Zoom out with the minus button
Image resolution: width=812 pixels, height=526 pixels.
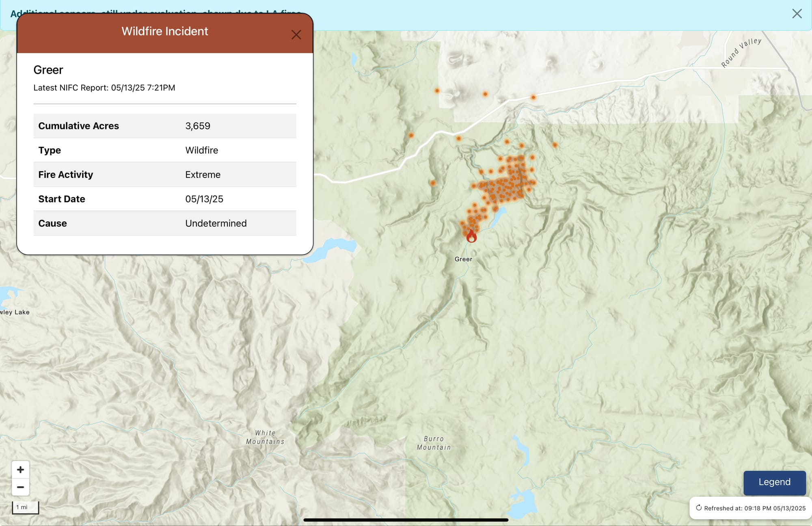[x=20, y=487]
